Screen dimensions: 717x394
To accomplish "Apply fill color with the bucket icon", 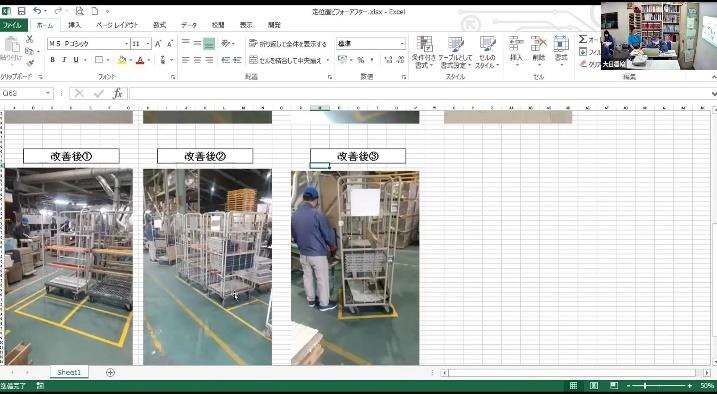I will [x=122, y=60].
